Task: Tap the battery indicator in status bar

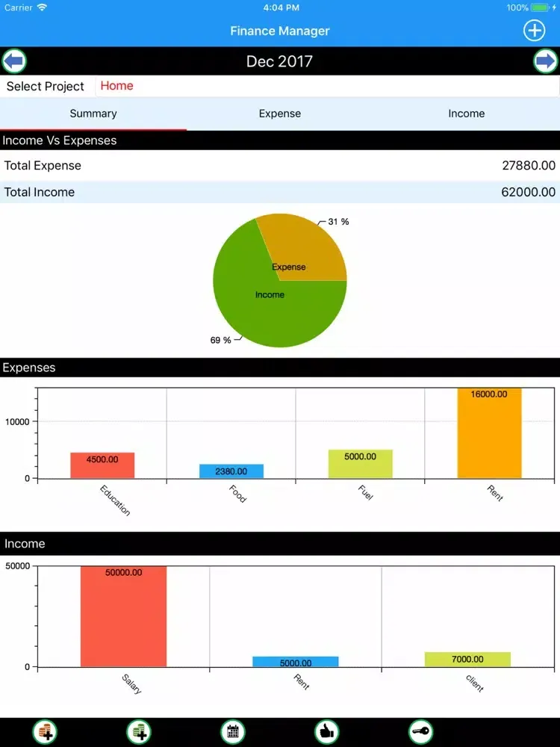Action: point(540,7)
